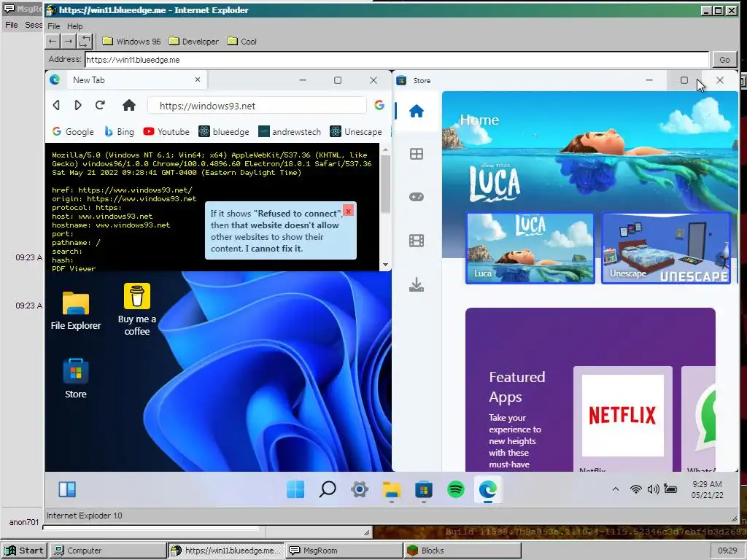Open the Luca thumbnail card
This screenshot has height=560, width=747.
530,248
